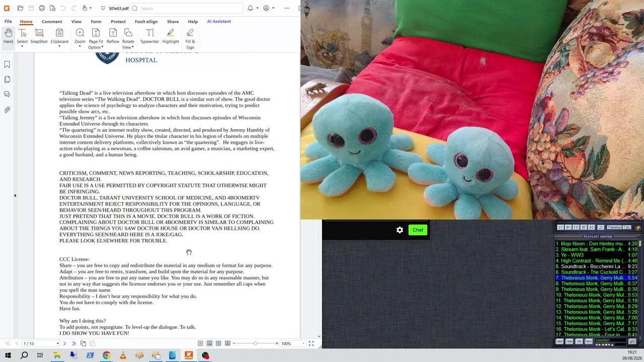The image size is (644, 362).
Task: Open the Bookmarks panel in the sidebar
Action: pyautogui.click(x=7, y=64)
